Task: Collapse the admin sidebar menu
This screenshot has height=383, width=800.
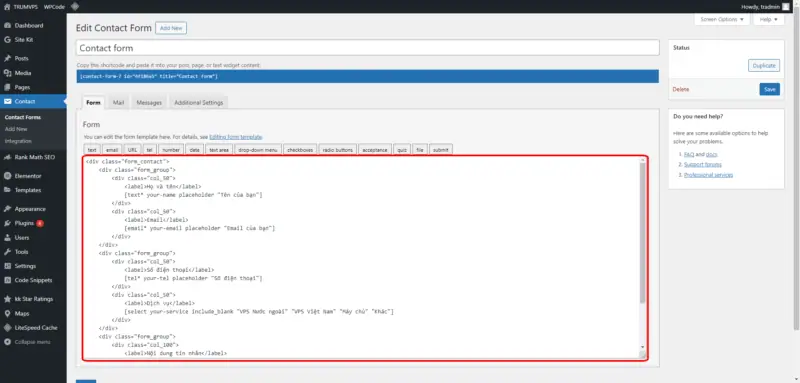Action: (x=33, y=342)
